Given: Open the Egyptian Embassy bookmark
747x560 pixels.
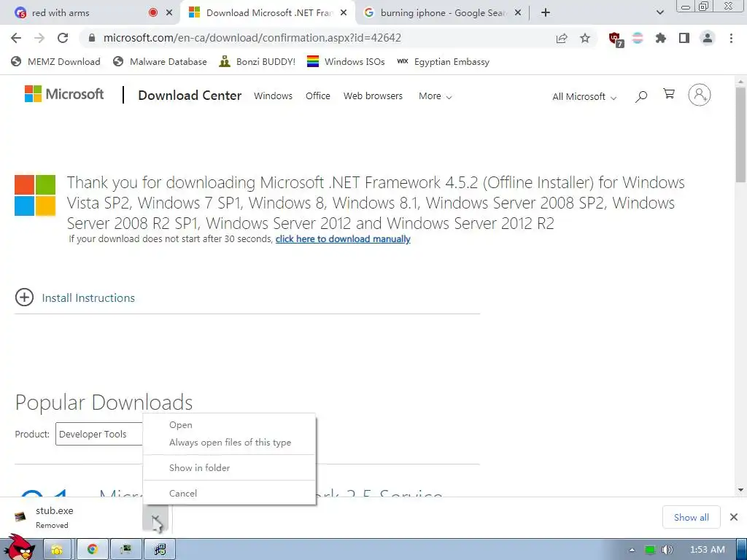Looking at the screenshot, I should point(443,62).
